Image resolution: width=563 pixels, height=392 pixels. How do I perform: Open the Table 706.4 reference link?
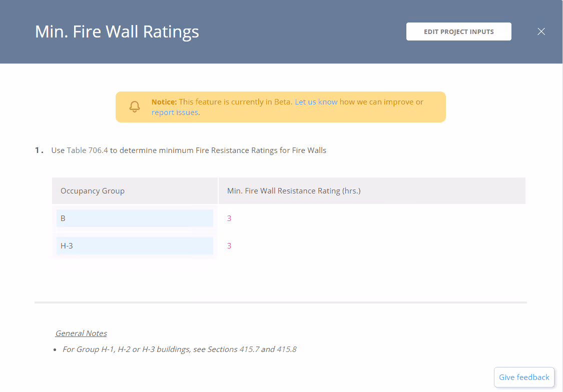(x=87, y=150)
